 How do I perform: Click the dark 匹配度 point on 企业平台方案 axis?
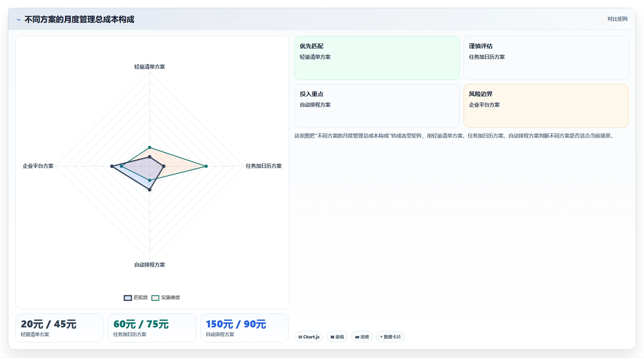point(112,166)
